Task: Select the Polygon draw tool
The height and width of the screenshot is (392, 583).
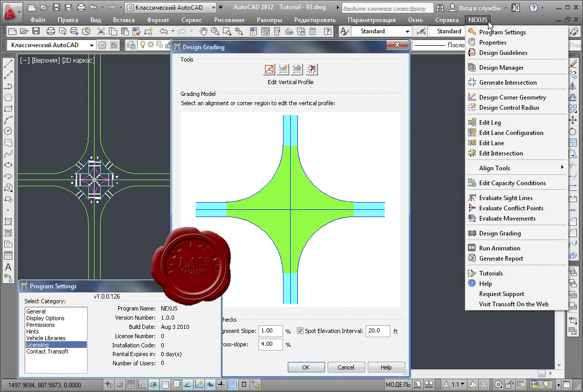Action: coord(8,97)
